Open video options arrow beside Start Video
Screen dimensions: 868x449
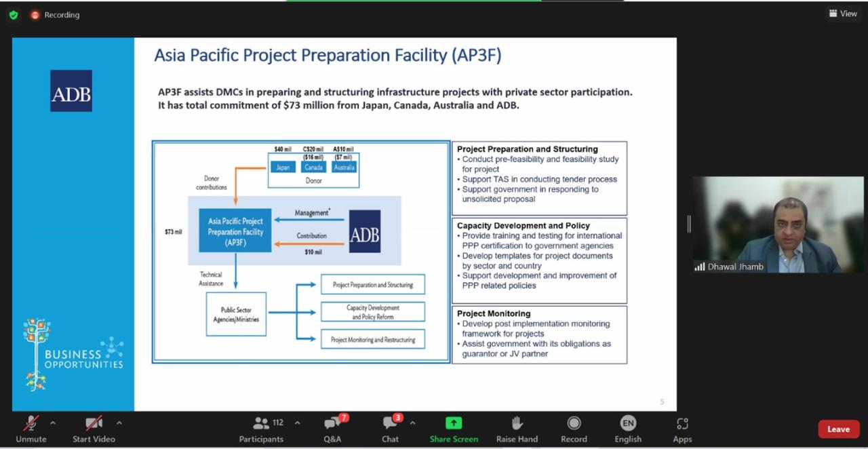119,423
